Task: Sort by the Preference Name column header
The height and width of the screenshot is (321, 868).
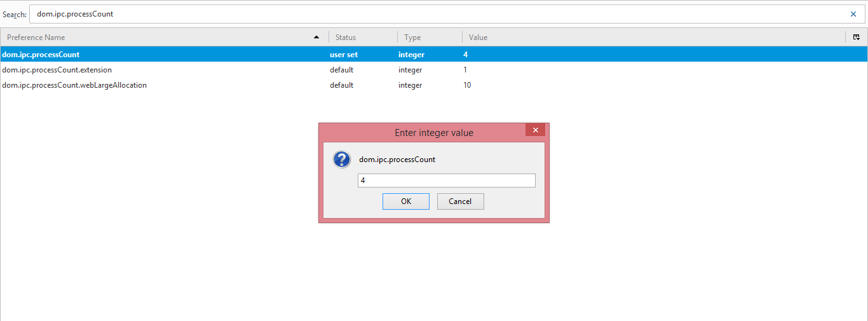Action: pyautogui.click(x=165, y=38)
